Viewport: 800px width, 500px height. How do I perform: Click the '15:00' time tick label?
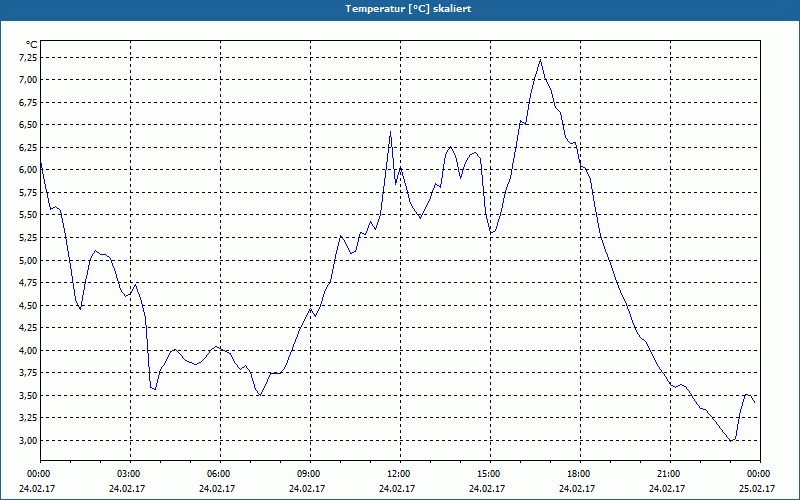pyautogui.click(x=488, y=474)
